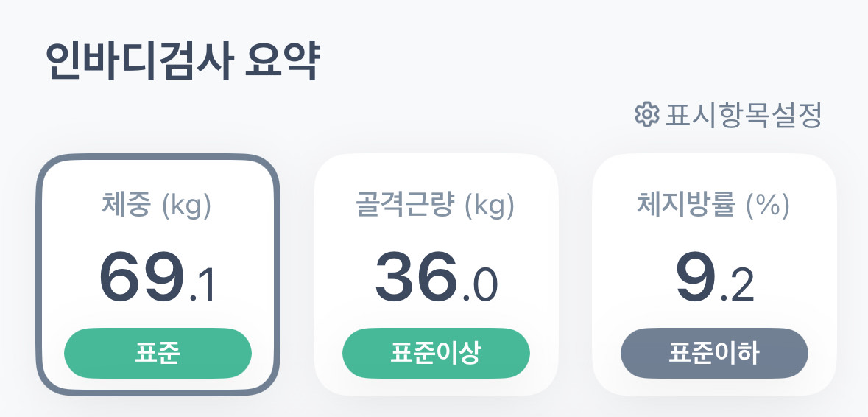Click the gear icon beside 표시항목설정

(x=646, y=115)
